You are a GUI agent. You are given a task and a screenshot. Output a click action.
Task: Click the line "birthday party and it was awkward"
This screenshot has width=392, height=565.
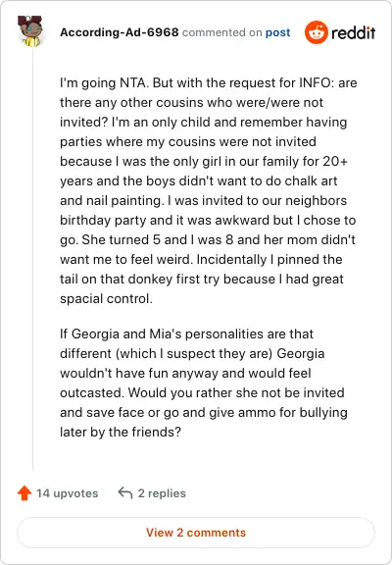click(x=208, y=220)
